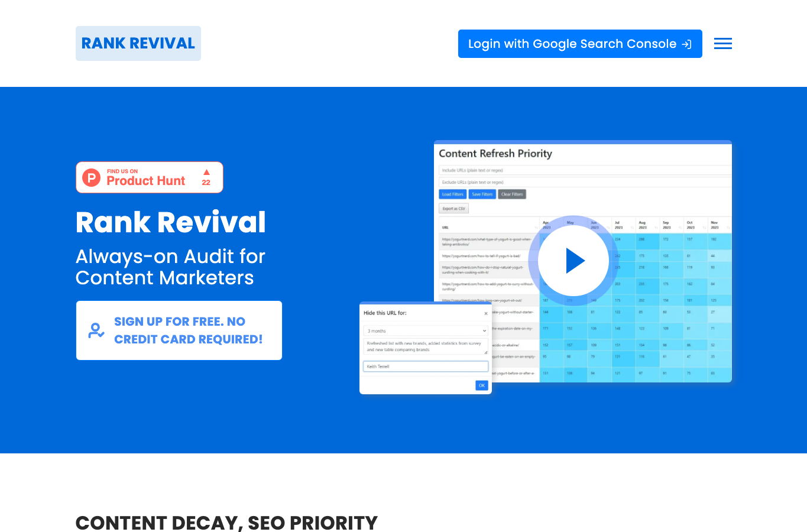Click the Save Filters button

click(x=482, y=194)
